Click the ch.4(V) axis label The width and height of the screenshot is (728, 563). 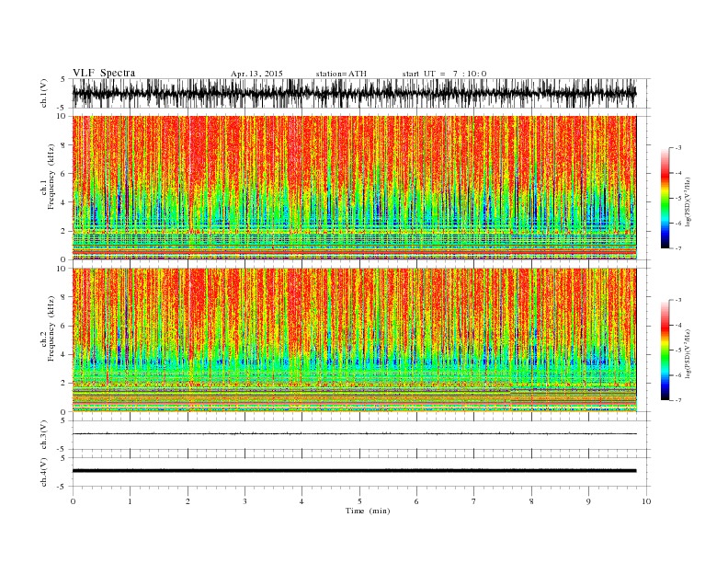44,472
